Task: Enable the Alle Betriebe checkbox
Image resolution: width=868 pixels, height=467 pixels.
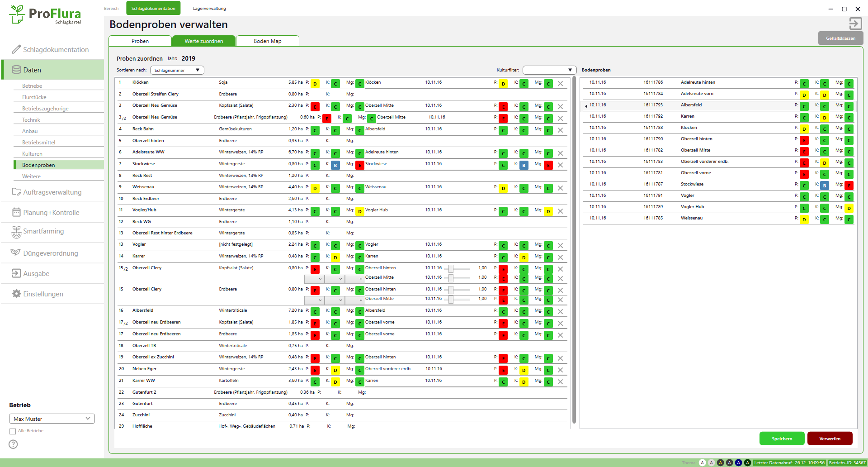Action: 13,431
